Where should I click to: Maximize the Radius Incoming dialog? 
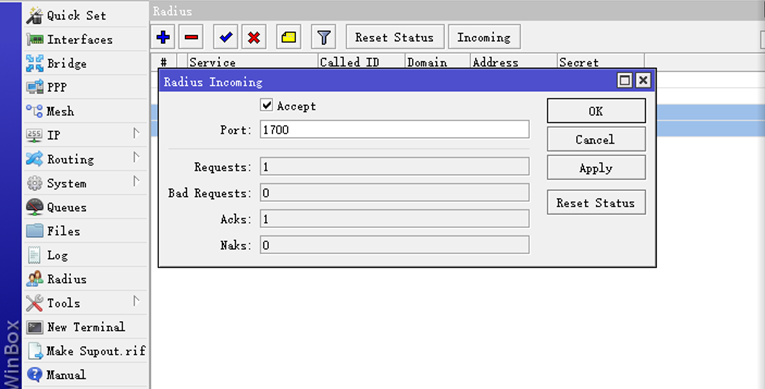coord(624,80)
